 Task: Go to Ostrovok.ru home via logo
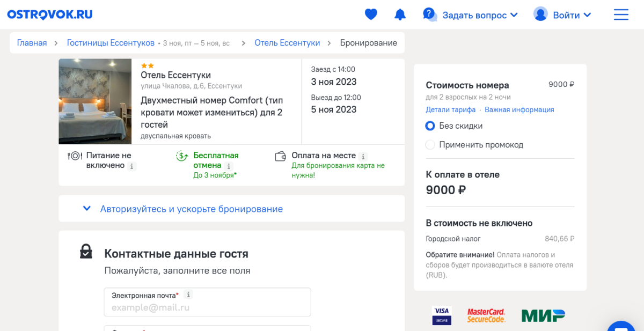[x=50, y=14]
